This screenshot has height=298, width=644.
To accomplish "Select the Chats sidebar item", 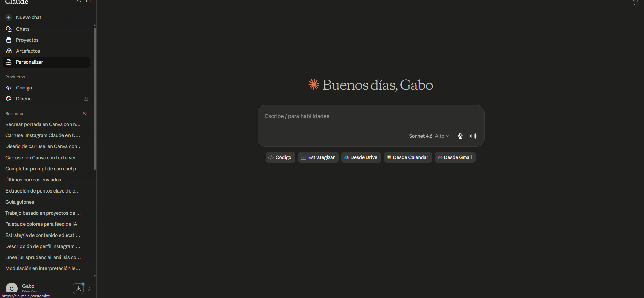I will click(x=46, y=29).
